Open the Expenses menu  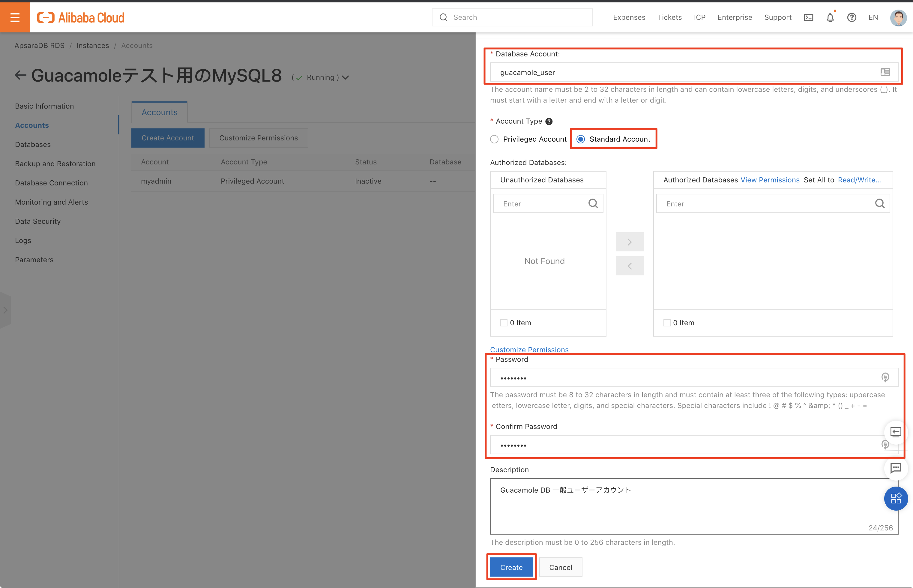[x=629, y=18]
